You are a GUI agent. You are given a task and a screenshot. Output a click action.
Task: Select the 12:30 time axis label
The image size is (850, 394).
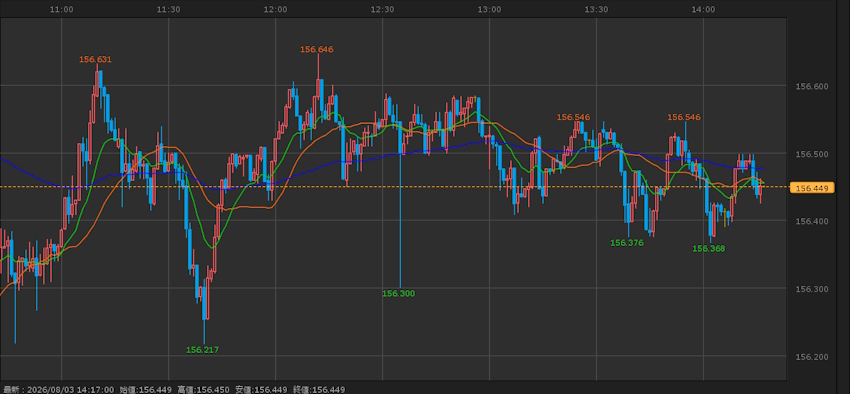(382, 9)
